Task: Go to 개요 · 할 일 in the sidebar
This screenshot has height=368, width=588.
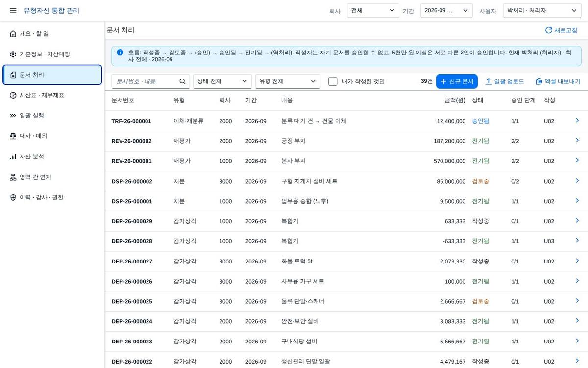Action: click(x=52, y=34)
